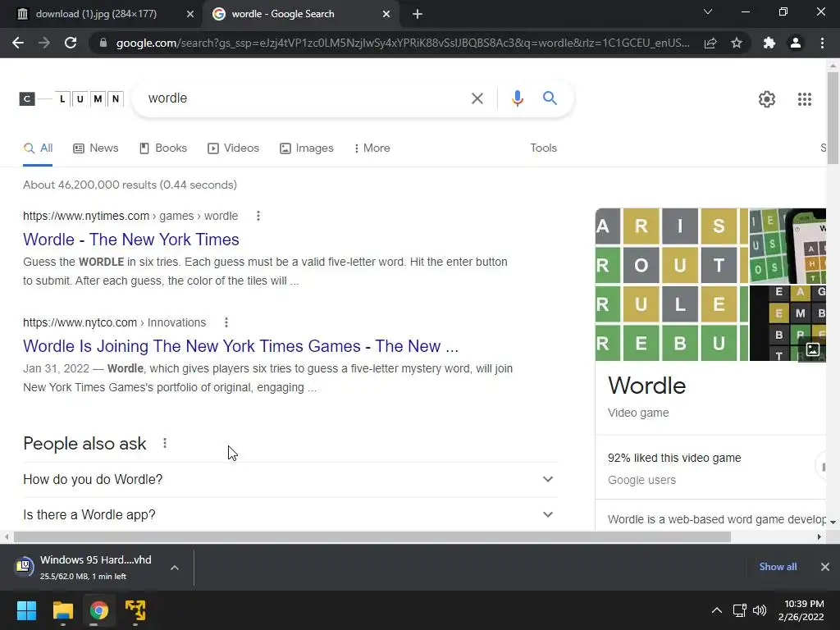The image size is (840, 630).
Task: Open the phone Wordle image thumbnail
Action: tap(787, 246)
